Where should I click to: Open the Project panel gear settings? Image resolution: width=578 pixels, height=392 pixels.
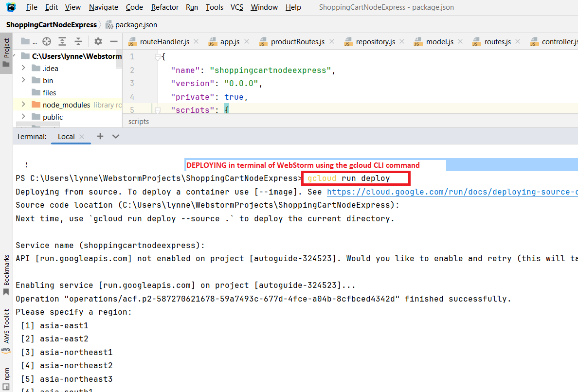[x=98, y=41]
